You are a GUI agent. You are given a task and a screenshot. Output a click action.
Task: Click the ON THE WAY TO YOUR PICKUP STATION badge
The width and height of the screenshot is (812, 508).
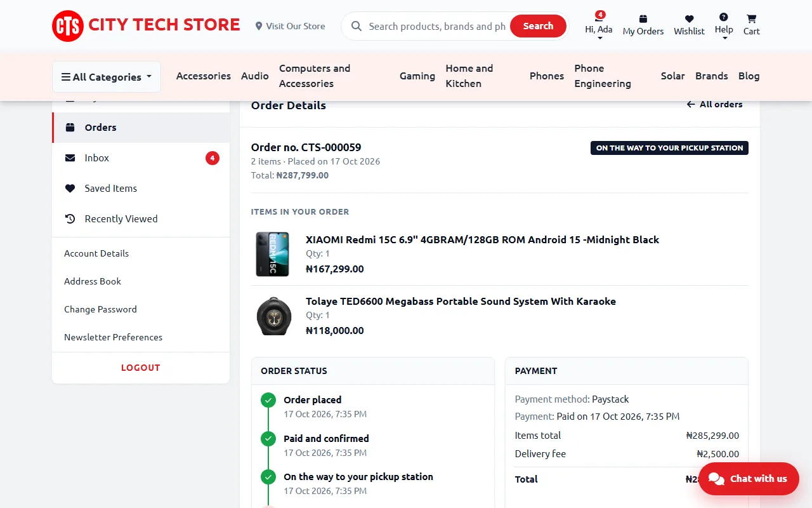669,148
